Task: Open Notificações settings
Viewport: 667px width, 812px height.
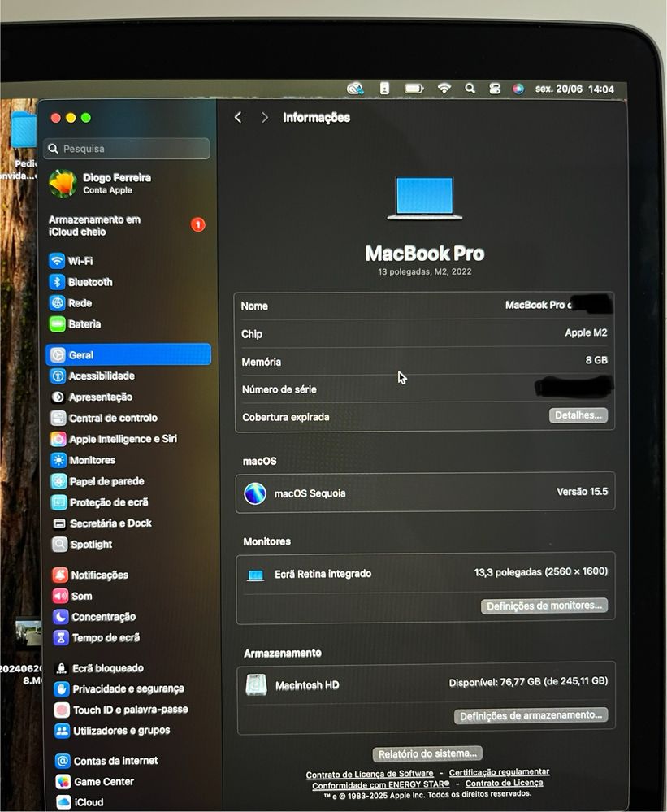Action: 90,575
